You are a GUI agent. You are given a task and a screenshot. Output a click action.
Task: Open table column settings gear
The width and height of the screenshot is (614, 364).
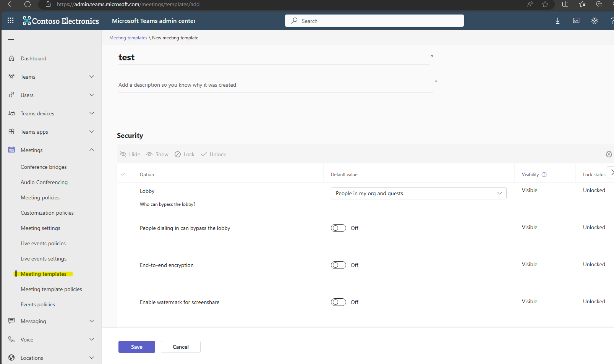(x=609, y=154)
